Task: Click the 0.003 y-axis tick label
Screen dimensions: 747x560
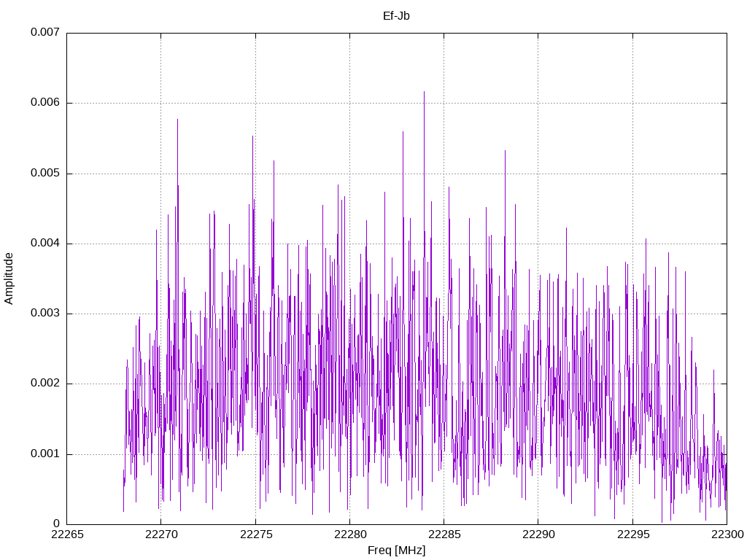Action: pos(45,313)
